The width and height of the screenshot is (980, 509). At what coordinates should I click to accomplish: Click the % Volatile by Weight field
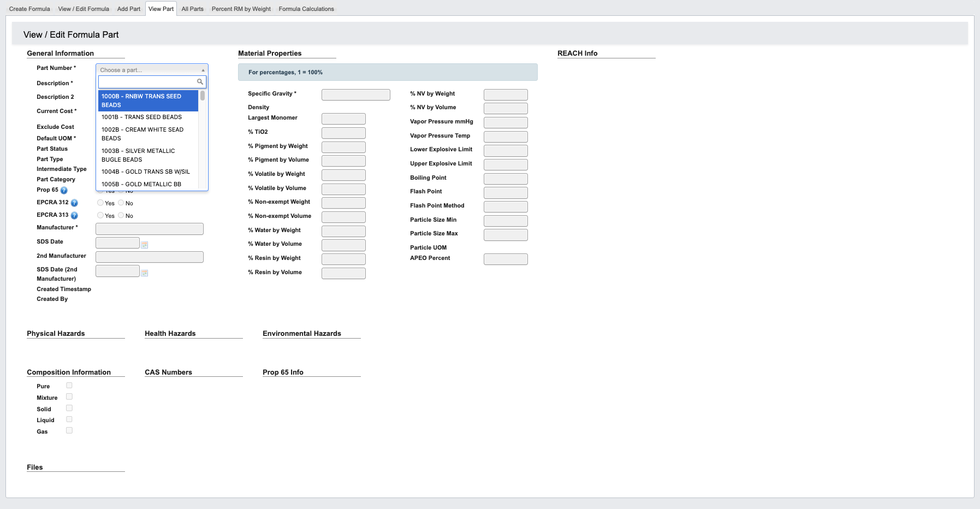(x=343, y=175)
